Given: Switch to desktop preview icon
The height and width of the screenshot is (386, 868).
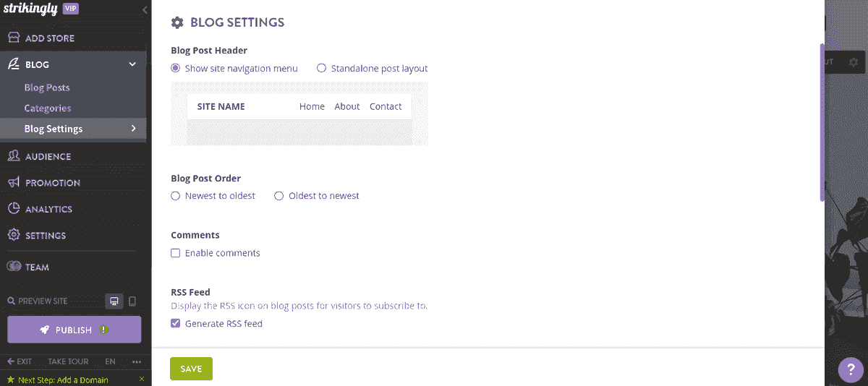Looking at the screenshot, I should 113,301.
